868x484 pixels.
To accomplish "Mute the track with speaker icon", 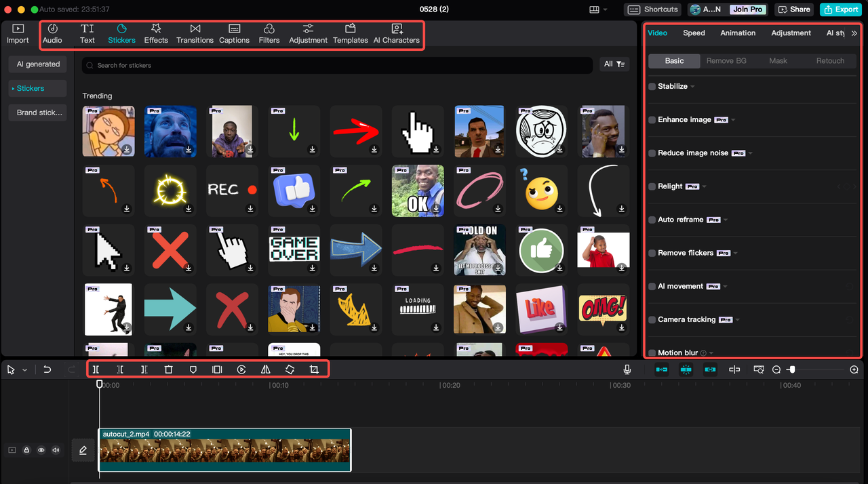I will pos(56,449).
